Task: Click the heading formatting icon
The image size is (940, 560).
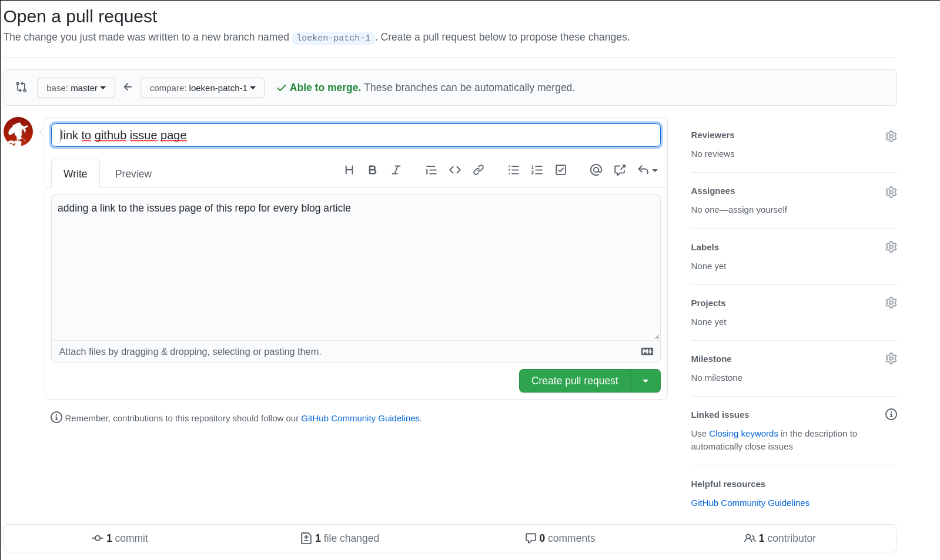Action: click(349, 170)
